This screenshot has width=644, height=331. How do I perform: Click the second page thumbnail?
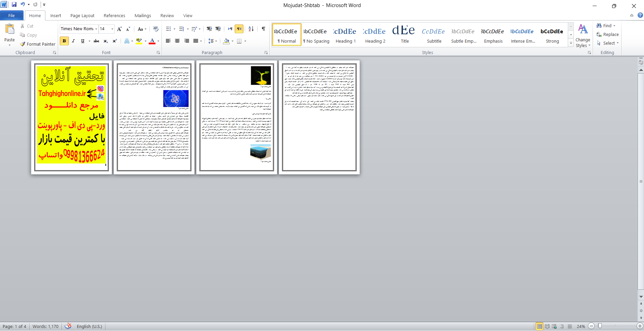point(154,117)
